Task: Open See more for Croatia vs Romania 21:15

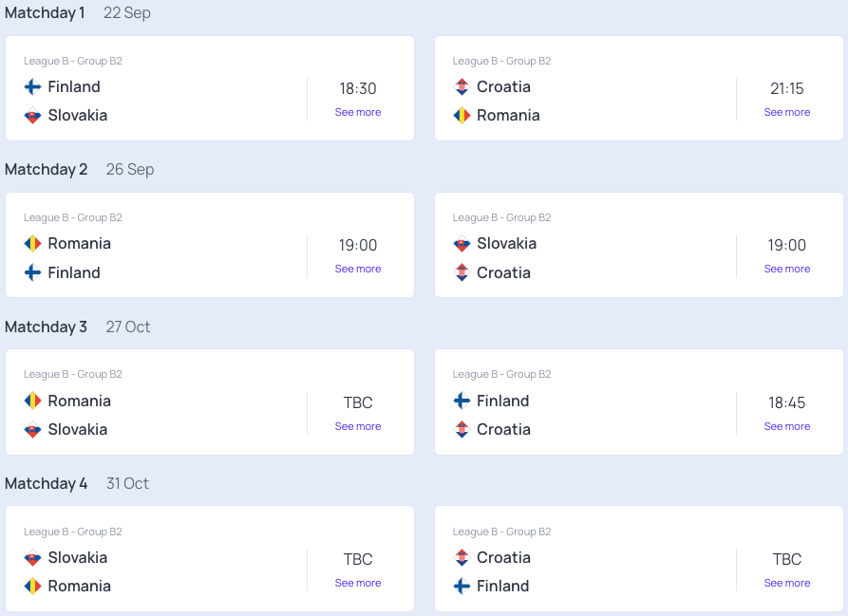Action: 787,112
